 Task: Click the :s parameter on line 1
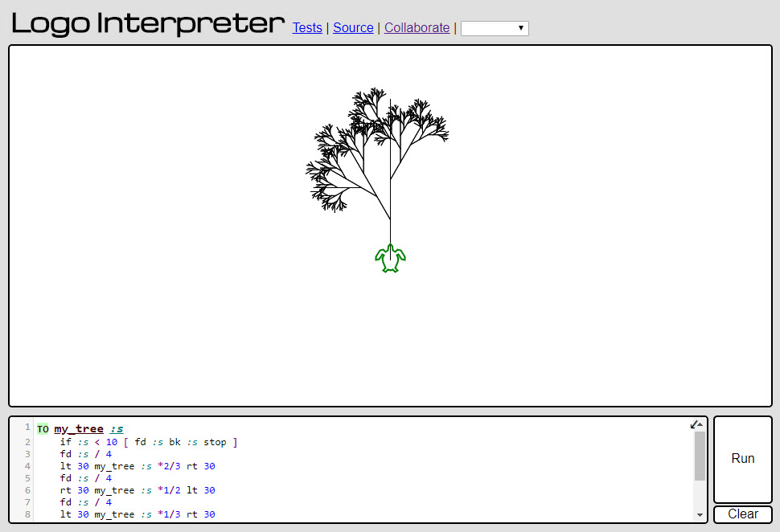(x=117, y=429)
